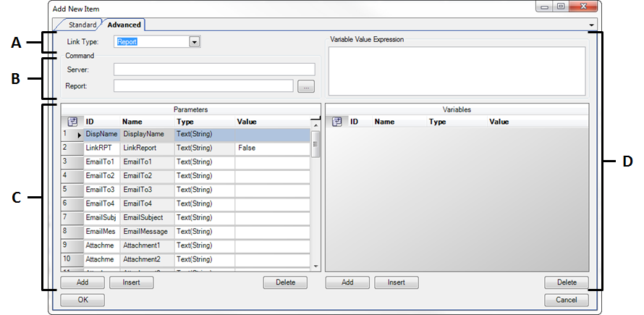The height and width of the screenshot is (315, 644).
Task: Click the Variable Value Expression text box
Action: (457, 70)
